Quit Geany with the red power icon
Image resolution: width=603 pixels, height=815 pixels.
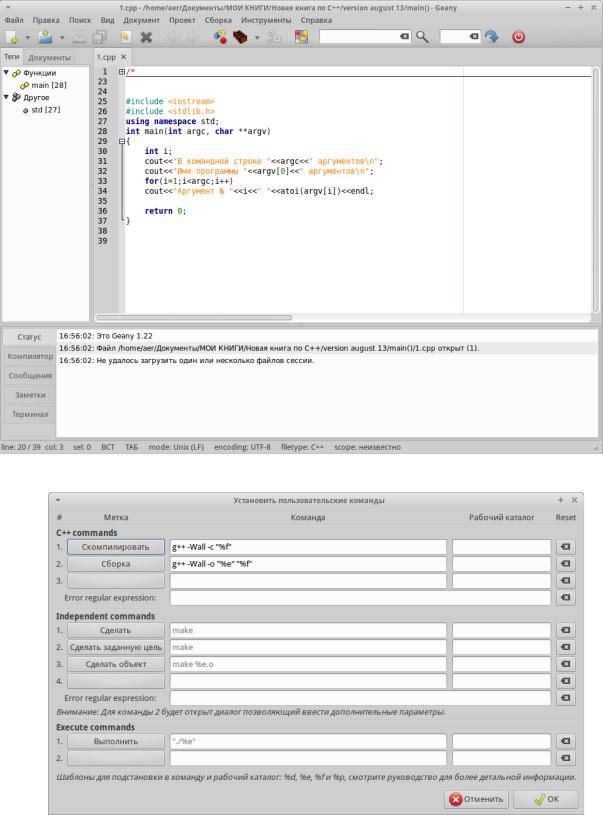click(518, 37)
